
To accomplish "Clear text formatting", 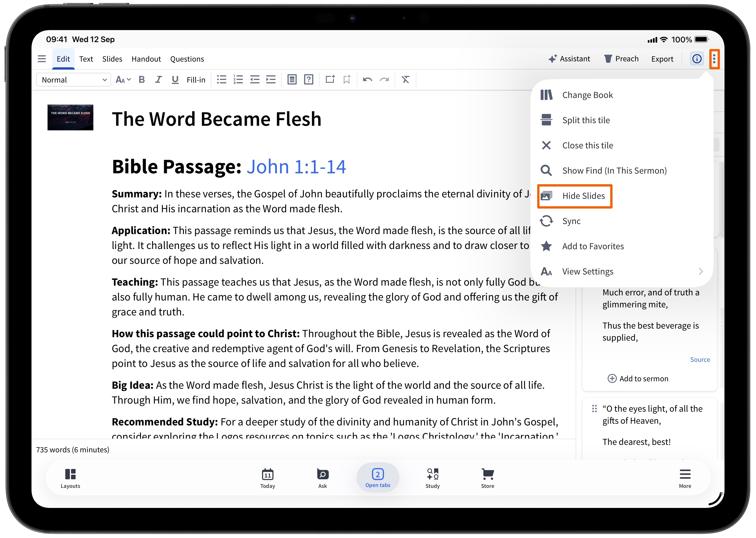I will (x=406, y=80).
